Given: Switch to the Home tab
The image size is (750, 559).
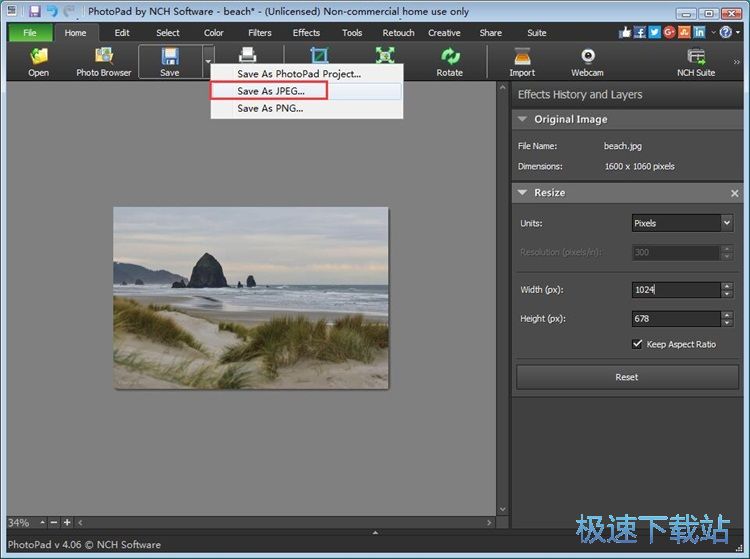Looking at the screenshot, I should pos(76,33).
